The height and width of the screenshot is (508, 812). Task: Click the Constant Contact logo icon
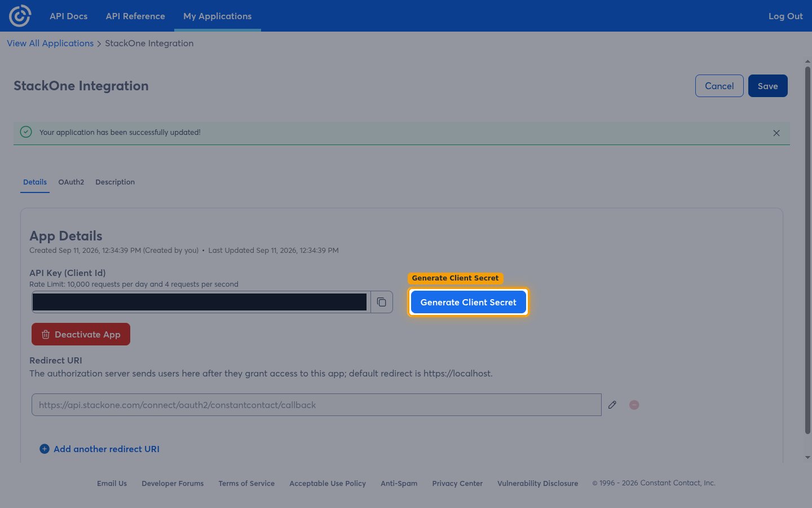tap(20, 16)
